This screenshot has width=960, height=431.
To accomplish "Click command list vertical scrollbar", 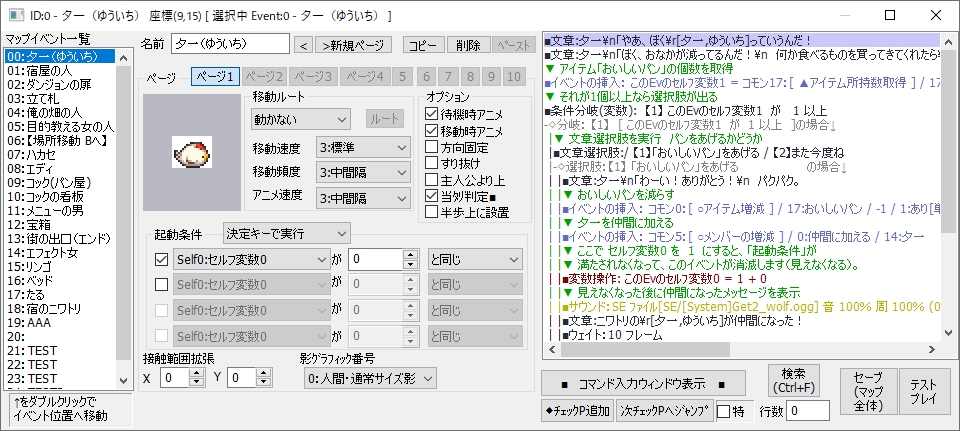I will coord(948,188).
